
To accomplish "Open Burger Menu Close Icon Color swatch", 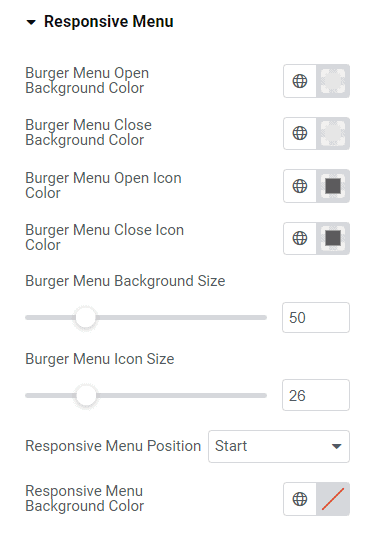I will [x=333, y=238].
